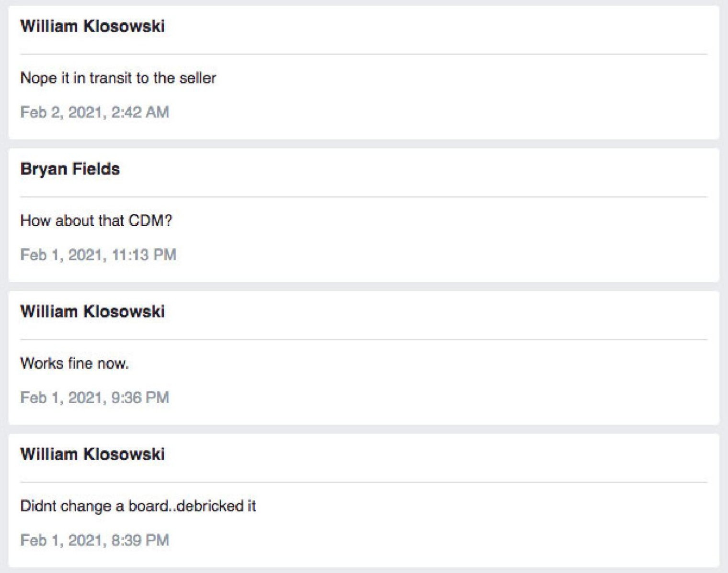Open William Klosowski name above 'Nope it in transit'
The width and height of the screenshot is (728, 573).
92,26
